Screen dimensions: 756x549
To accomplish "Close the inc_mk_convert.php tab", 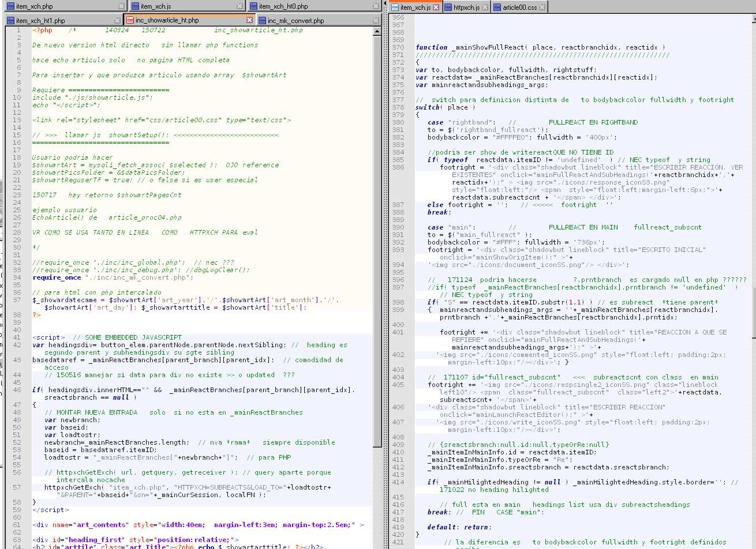I will coord(376,21).
